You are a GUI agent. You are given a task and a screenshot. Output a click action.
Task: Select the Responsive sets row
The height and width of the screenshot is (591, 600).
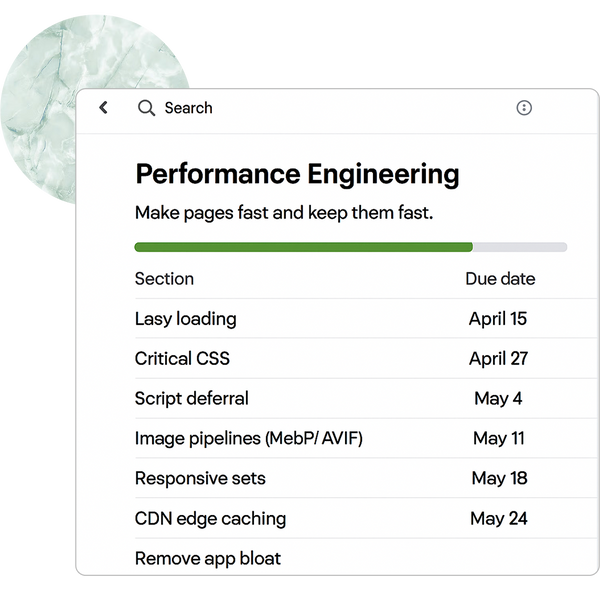pyautogui.click(x=200, y=478)
